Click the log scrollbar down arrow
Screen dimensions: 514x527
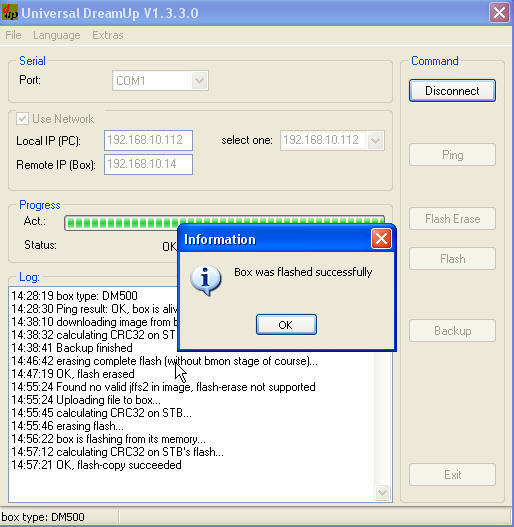382,493
